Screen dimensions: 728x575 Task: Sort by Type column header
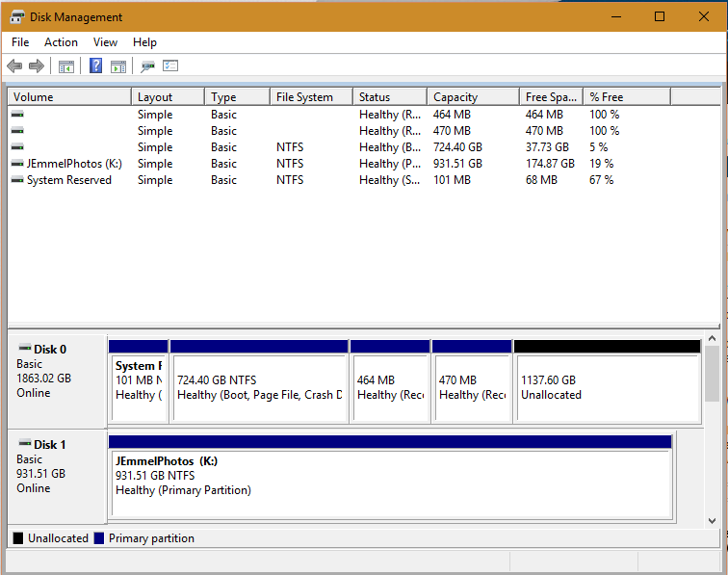[237, 97]
